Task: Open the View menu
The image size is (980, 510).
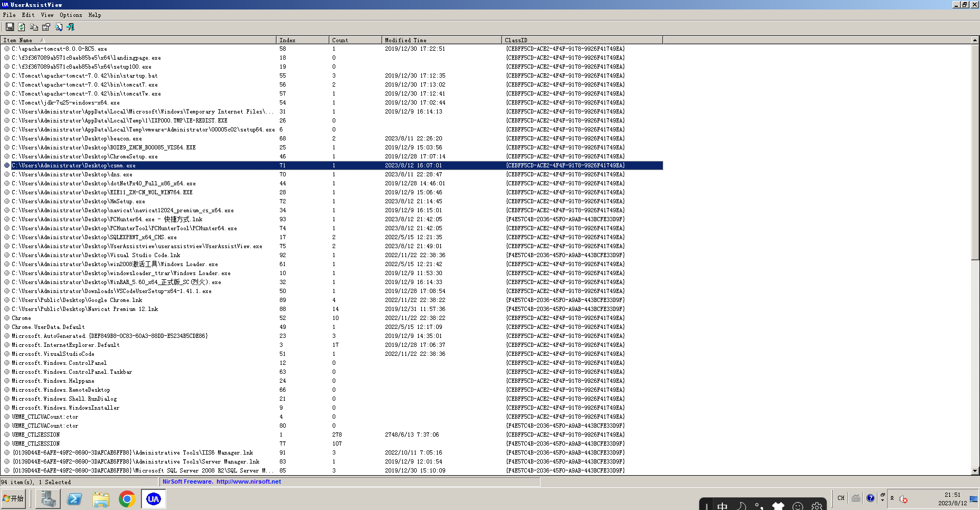Action: click(x=47, y=15)
